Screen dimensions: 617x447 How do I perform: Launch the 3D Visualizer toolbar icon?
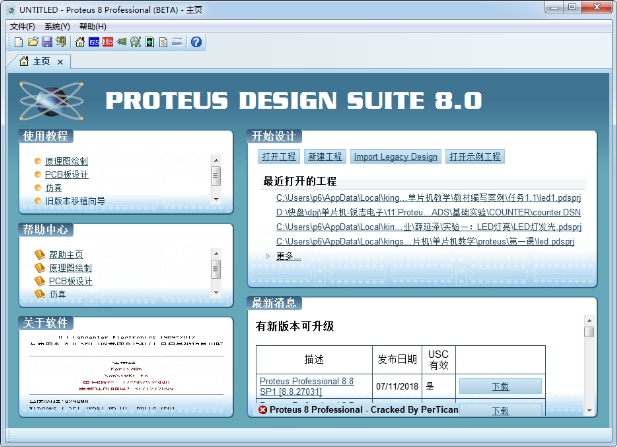pyautogui.click(x=122, y=42)
